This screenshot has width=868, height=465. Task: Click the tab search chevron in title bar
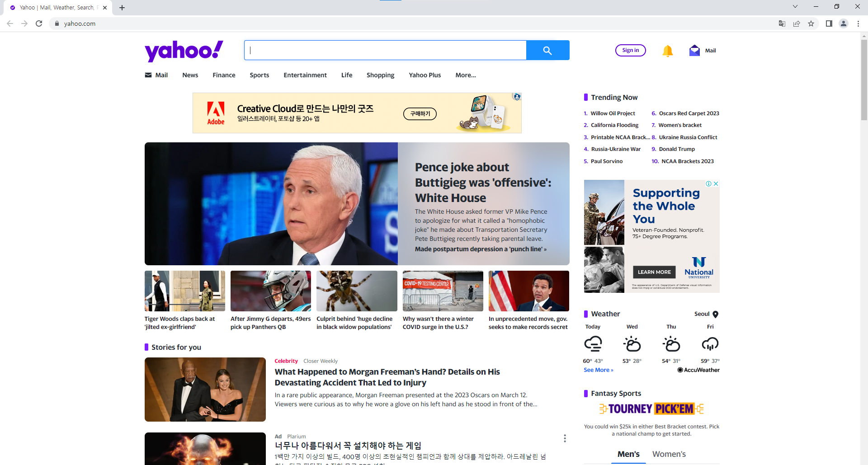tap(795, 6)
